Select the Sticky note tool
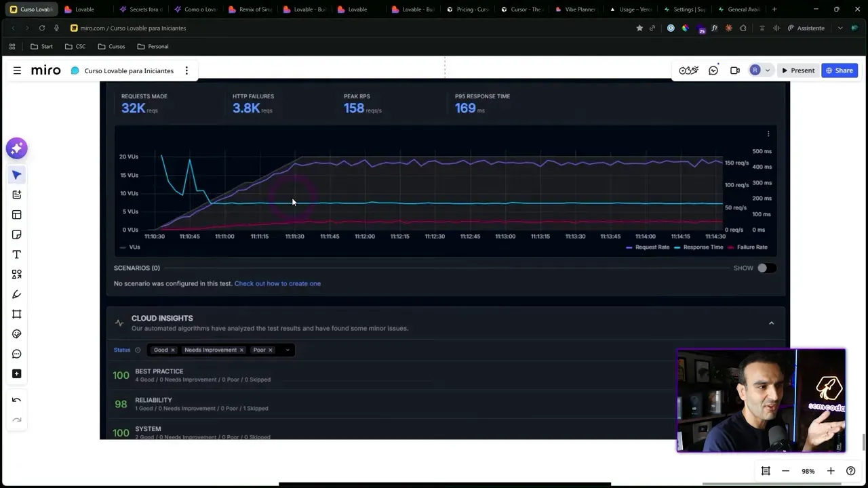 (16, 235)
